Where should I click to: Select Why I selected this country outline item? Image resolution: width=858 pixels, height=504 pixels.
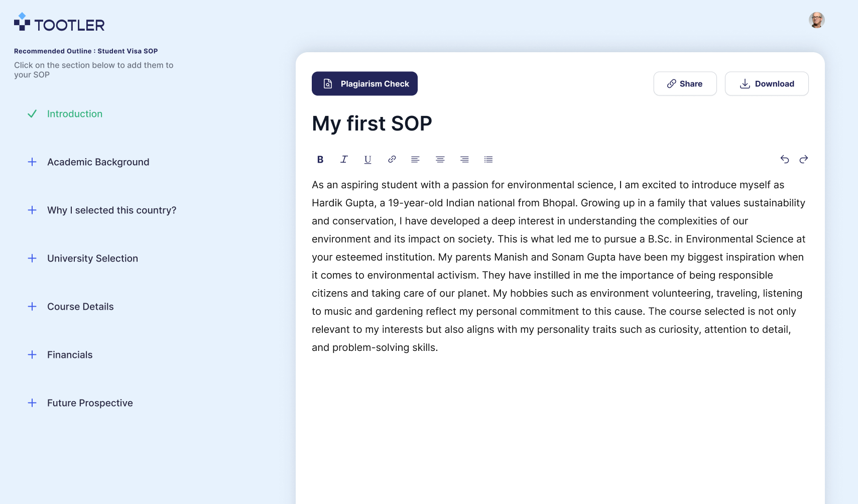[111, 210]
